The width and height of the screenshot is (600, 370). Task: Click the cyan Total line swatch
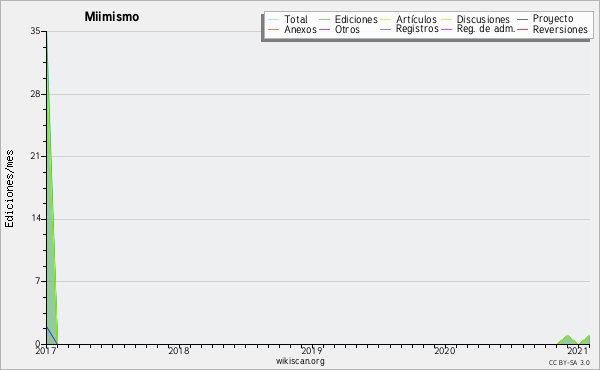274,20
